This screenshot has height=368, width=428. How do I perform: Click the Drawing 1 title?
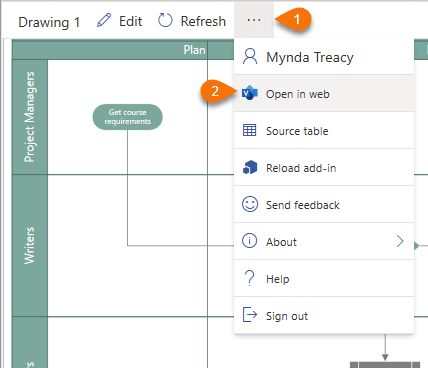pyautogui.click(x=49, y=22)
